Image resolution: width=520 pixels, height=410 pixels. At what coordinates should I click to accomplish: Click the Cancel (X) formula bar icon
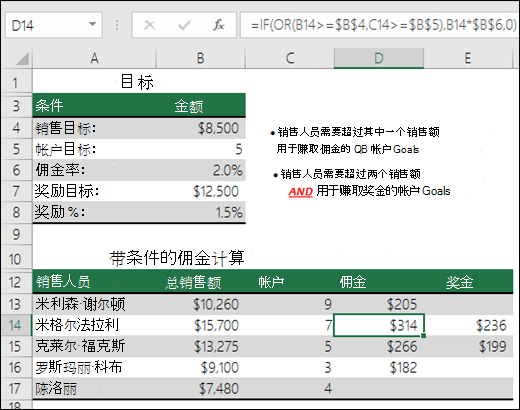pos(149,25)
